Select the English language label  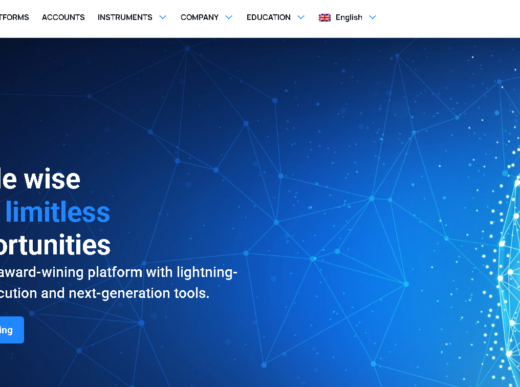tap(349, 17)
